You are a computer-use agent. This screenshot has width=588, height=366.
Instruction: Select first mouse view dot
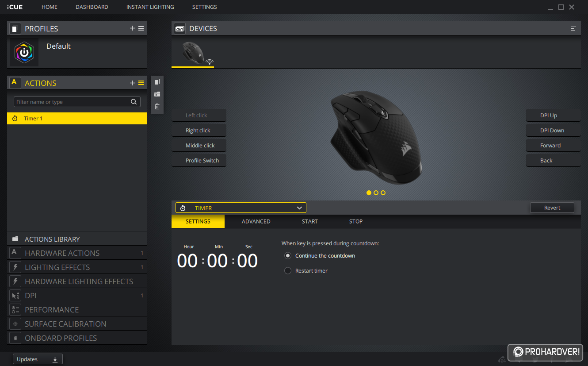coord(369,193)
